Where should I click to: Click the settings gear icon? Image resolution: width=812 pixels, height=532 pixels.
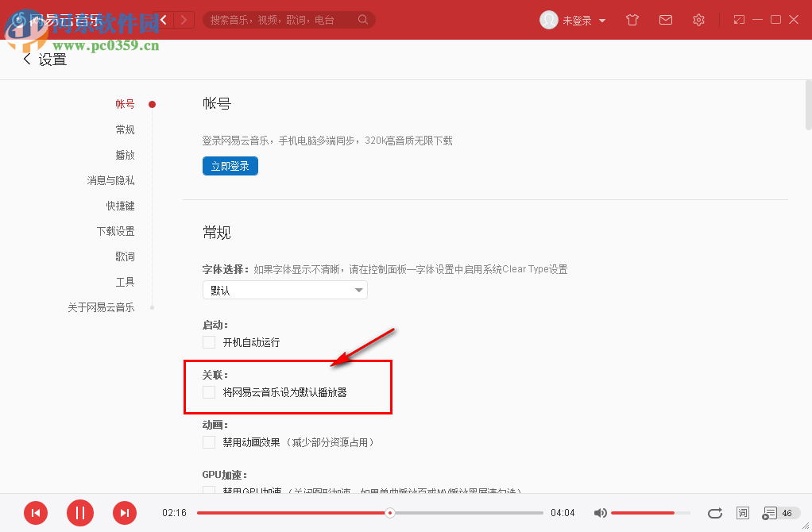coord(698,20)
